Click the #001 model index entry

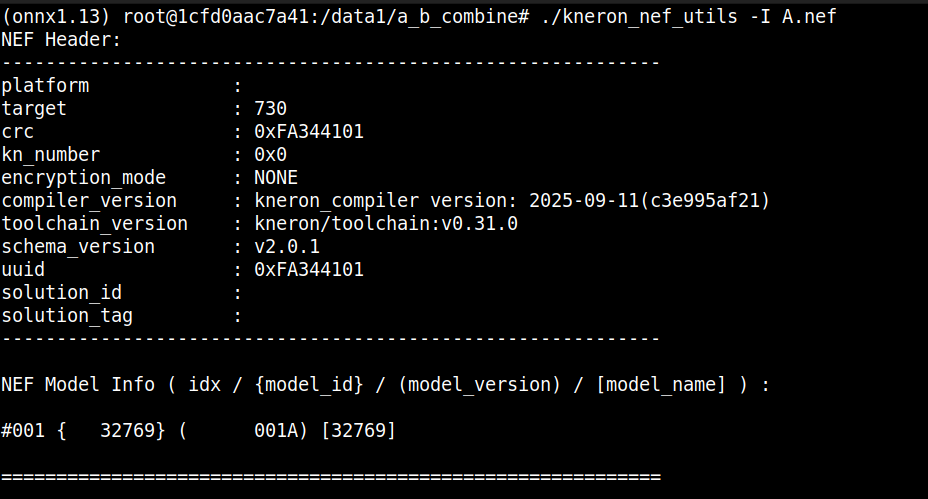pyautogui.click(x=23, y=431)
